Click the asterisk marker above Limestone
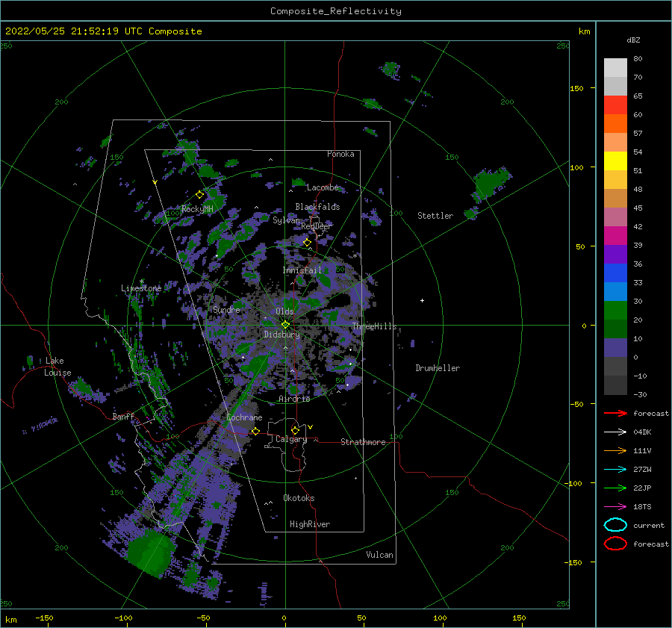 (142, 282)
